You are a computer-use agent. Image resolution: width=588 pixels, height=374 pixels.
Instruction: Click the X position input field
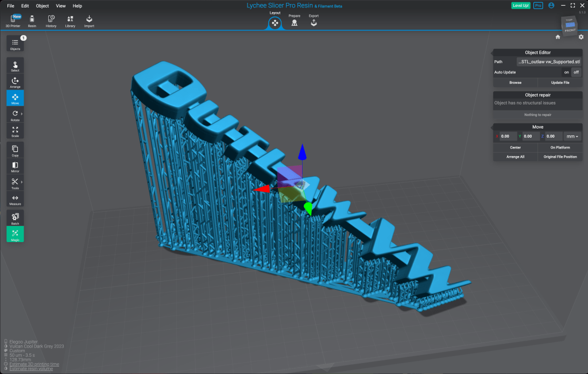(x=508, y=137)
